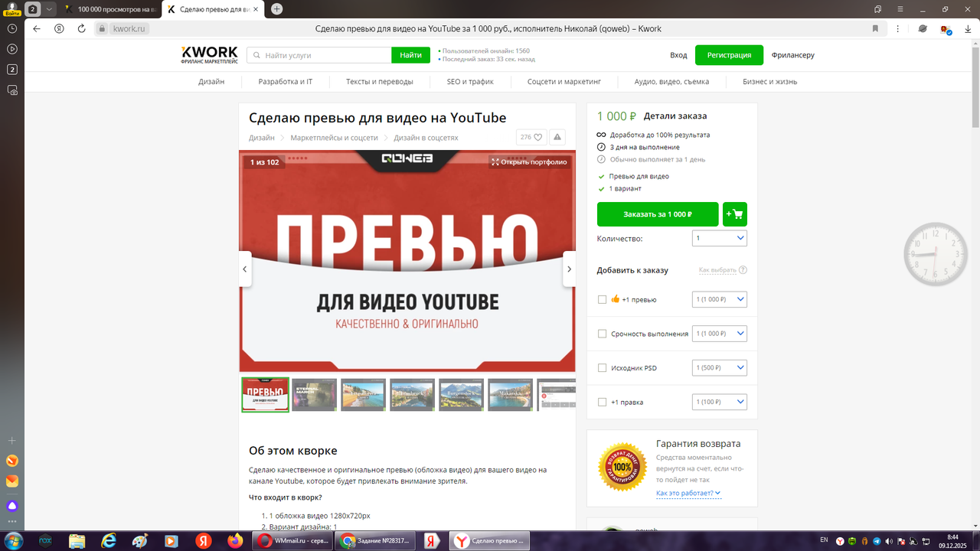Select the red ПРЕВЬЮ portfolio thumbnail
Image resolution: width=980 pixels, height=551 pixels.
[265, 395]
